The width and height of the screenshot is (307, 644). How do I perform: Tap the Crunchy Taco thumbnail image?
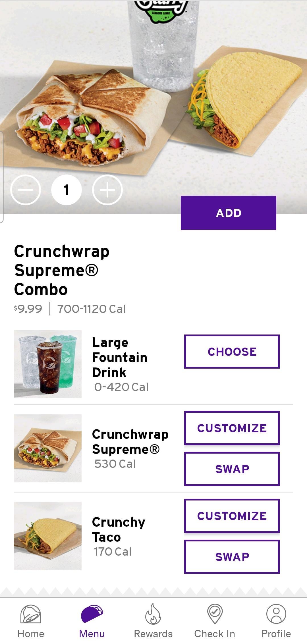click(x=47, y=536)
